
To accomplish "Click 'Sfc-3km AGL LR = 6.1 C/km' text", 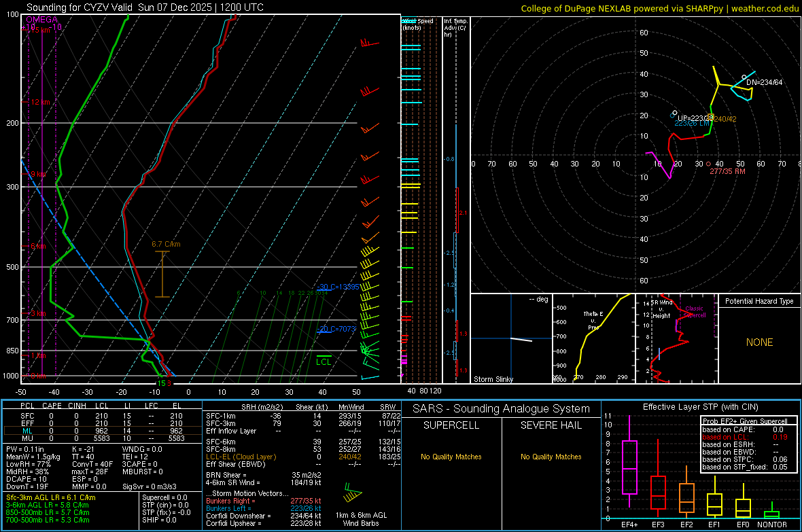I will pos(51,497).
